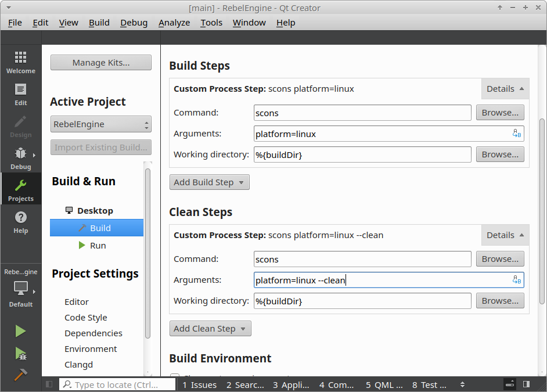The width and height of the screenshot is (547, 392).
Task: Open Add Build Step dropdown
Action: (x=209, y=182)
